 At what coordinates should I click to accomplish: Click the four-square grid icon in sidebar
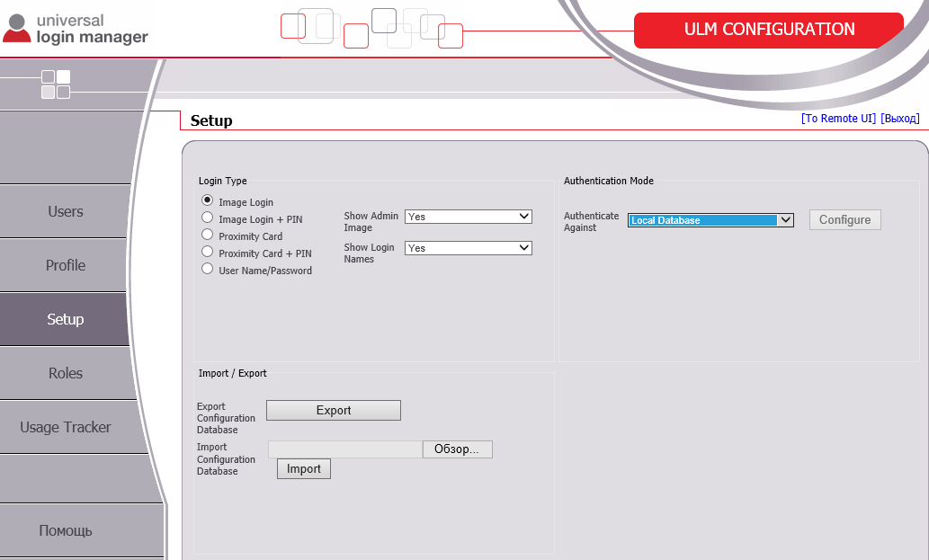pos(56,84)
